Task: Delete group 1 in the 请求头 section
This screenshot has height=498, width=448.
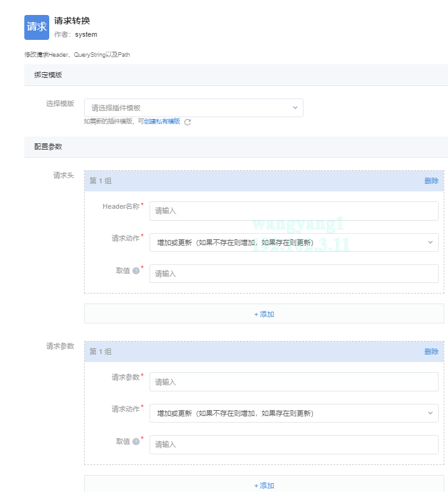Action: click(x=431, y=181)
